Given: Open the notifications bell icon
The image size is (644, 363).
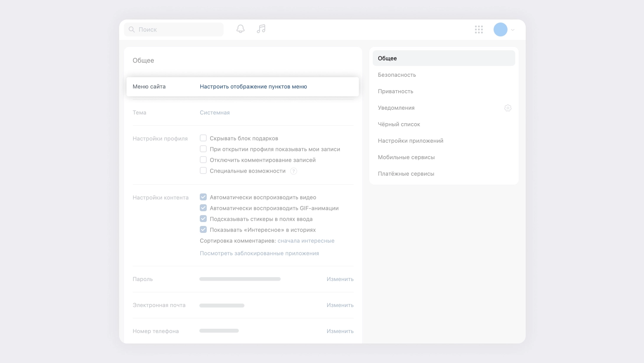Looking at the screenshot, I should pos(241,29).
